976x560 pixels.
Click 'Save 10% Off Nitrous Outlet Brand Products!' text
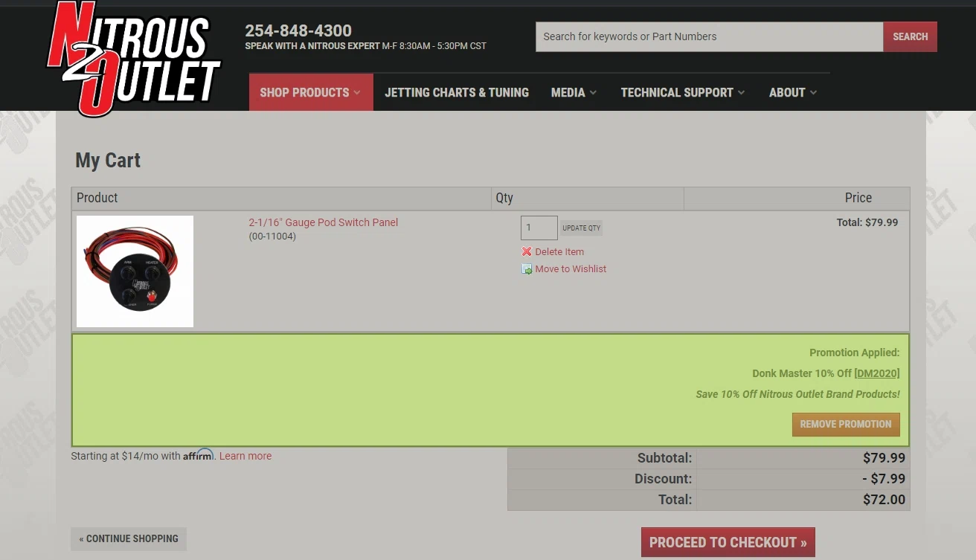click(x=797, y=394)
